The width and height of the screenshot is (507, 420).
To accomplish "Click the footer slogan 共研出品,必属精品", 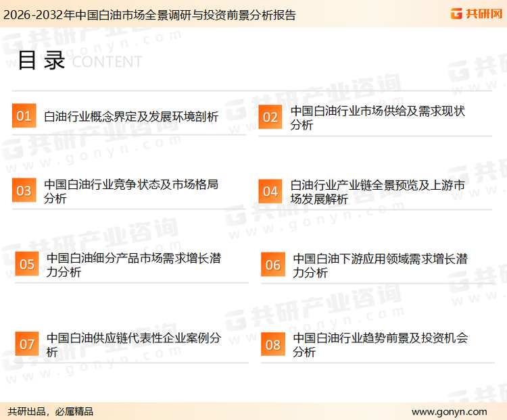I will [x=51, y=411].
